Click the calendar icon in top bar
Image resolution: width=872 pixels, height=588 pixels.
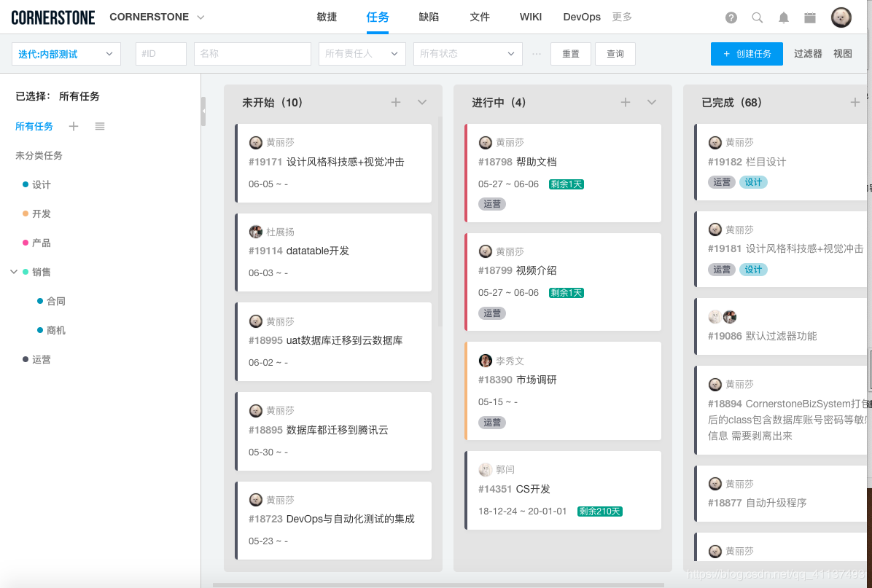tap(810, 17)
